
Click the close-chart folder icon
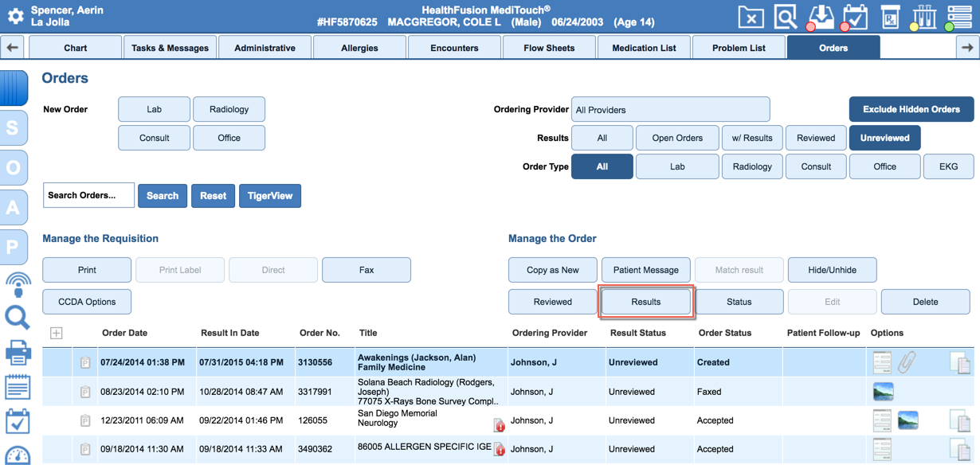(x=750, y=16)
